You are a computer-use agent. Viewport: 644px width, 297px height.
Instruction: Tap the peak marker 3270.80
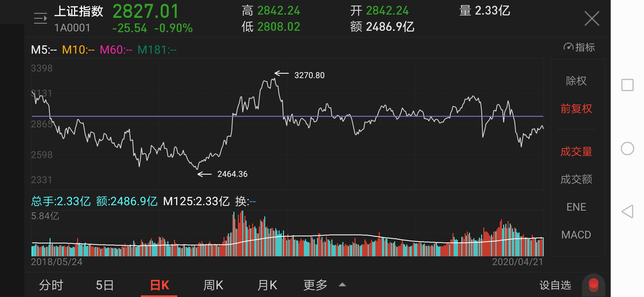tap(309, 75)
